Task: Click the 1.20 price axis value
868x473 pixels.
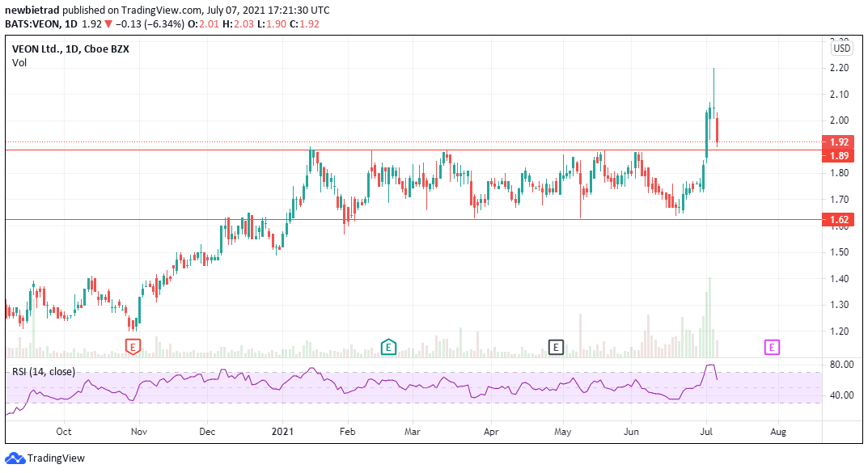Action: [x=839, y=331]
